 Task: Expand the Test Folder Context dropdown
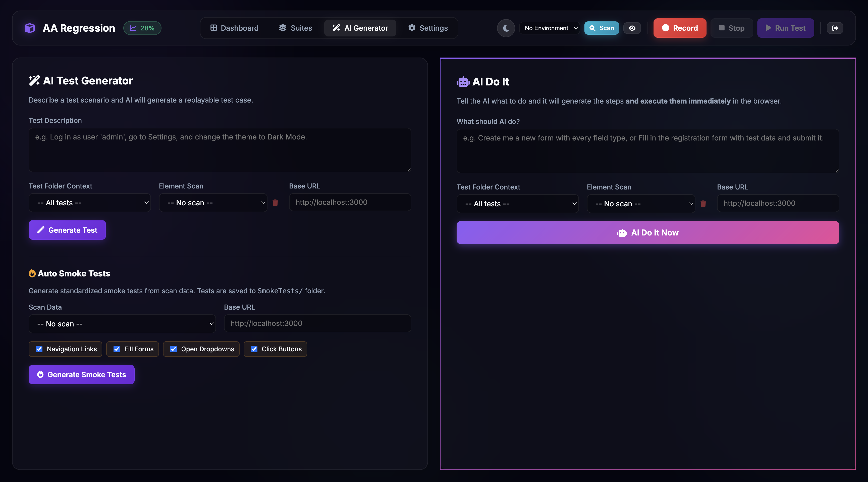click(x=89, y=203)
